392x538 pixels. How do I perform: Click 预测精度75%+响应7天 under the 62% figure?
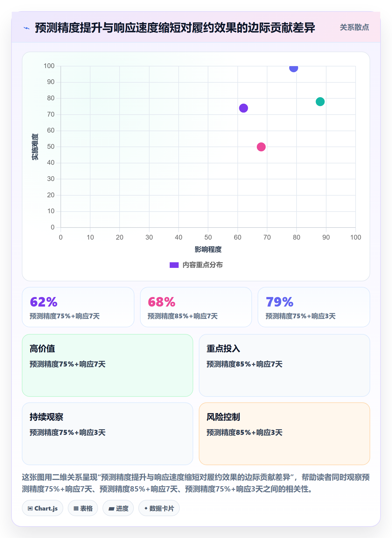[65, 316]
